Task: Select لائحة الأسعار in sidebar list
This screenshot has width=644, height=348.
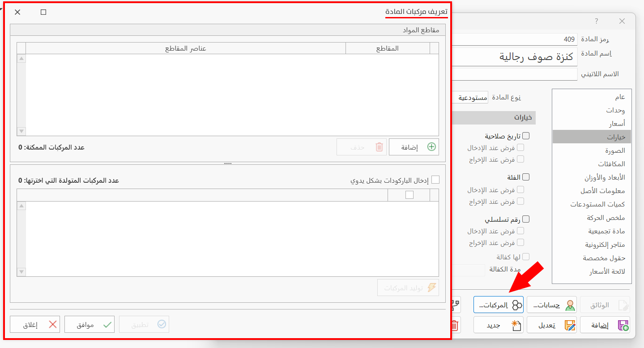Action: coord(592,271)
